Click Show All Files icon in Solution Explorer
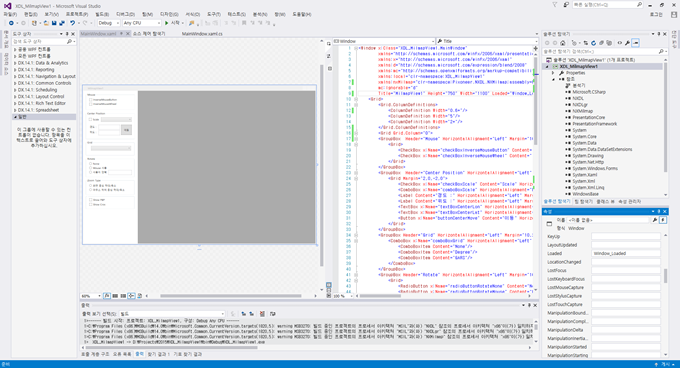This screenshot has height=368, width=680. [609, 43]
